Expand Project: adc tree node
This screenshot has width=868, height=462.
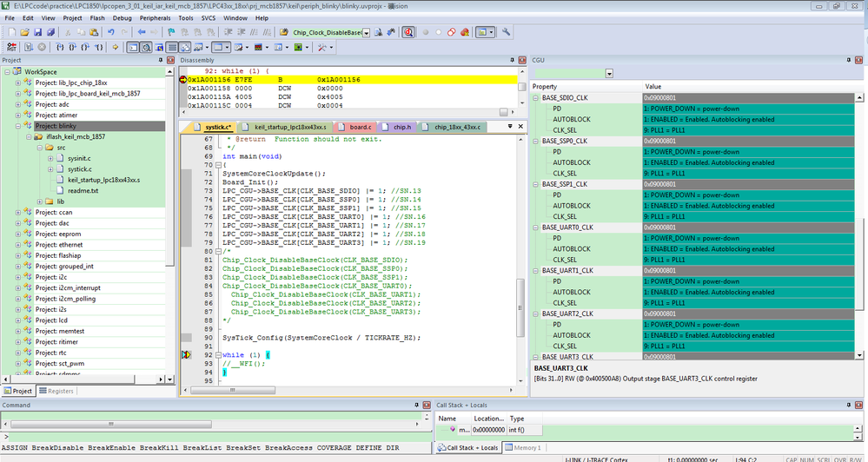[18, 104]
